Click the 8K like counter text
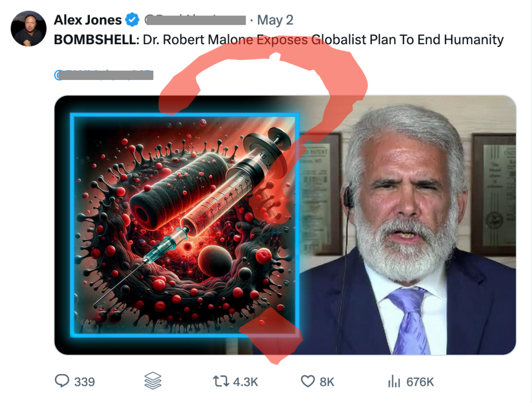Viewport: 532px width, 403px height. [x=327, y=382]
